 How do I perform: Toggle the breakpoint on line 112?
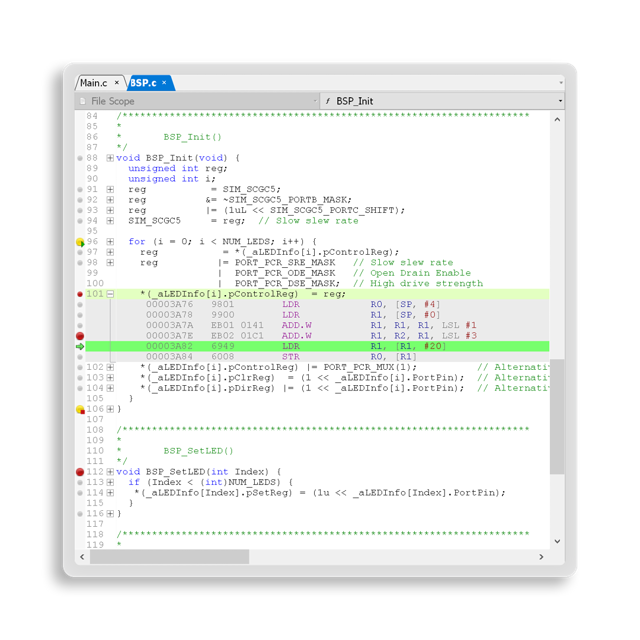80,472
